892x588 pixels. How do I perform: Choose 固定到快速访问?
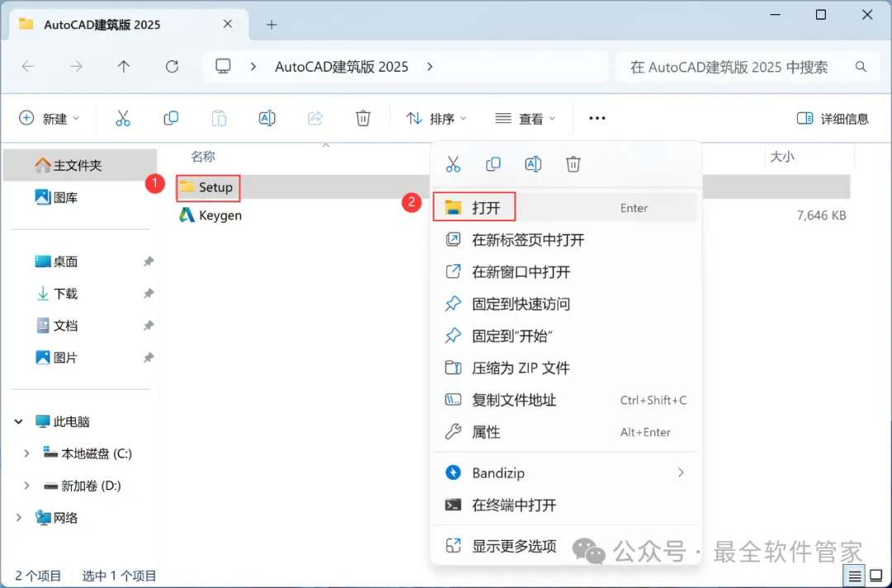[566, 304]
